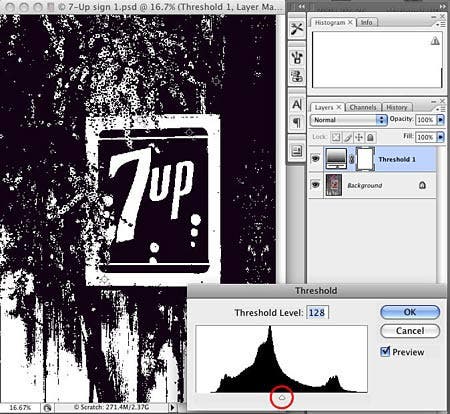
Task: Select the Threshold 1 layer mask thumbnail
Action: click(365, 159)
